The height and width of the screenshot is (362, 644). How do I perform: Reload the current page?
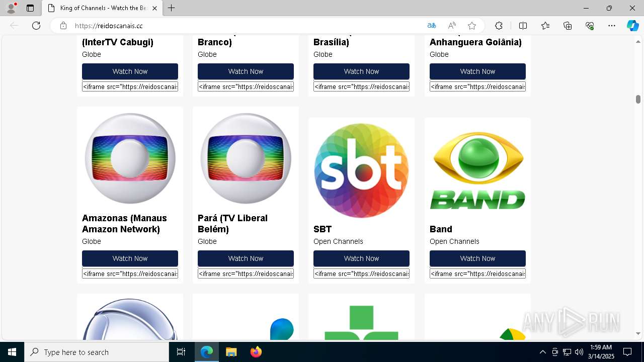36,26
